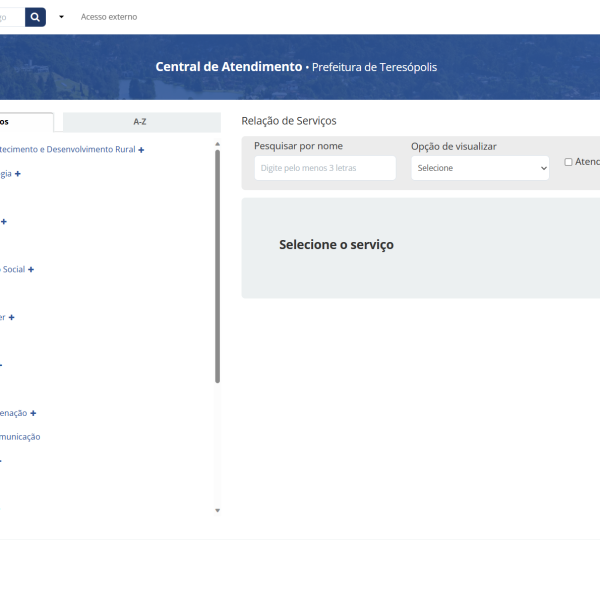Click the blue search magnifier button

(35, 17)
